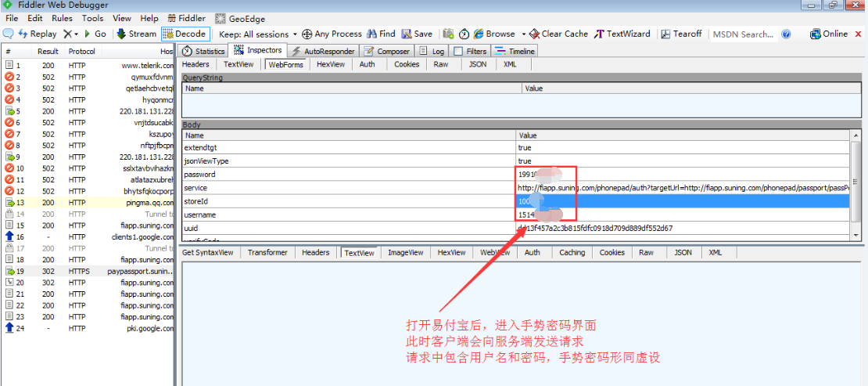Switch to the Timeline tab
Viewport: 868px width, 386px height.
515,51
